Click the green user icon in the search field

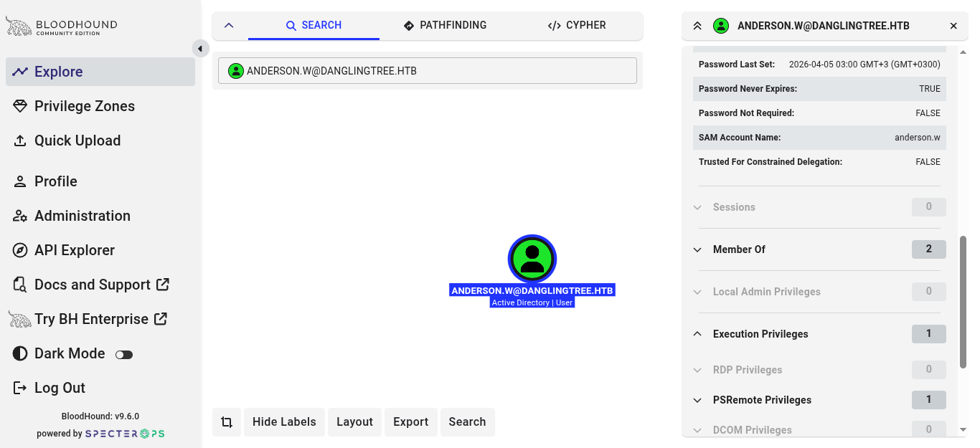tap(235, 71)
